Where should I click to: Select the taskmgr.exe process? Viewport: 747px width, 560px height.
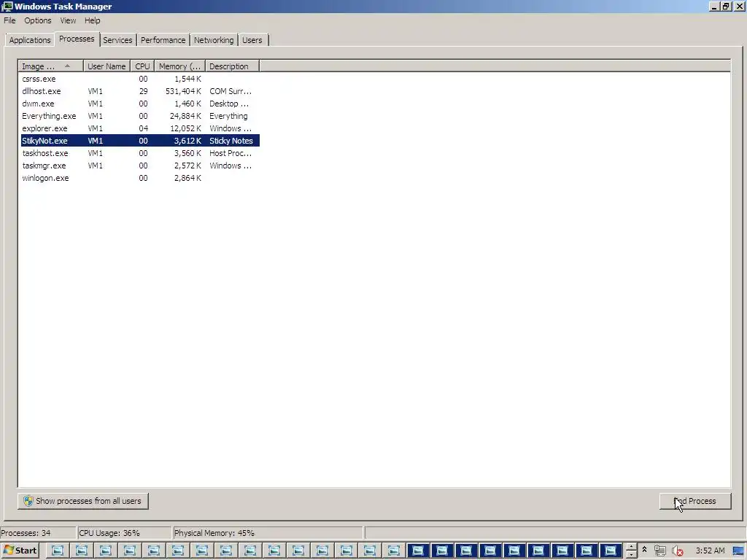pos(139,166)
